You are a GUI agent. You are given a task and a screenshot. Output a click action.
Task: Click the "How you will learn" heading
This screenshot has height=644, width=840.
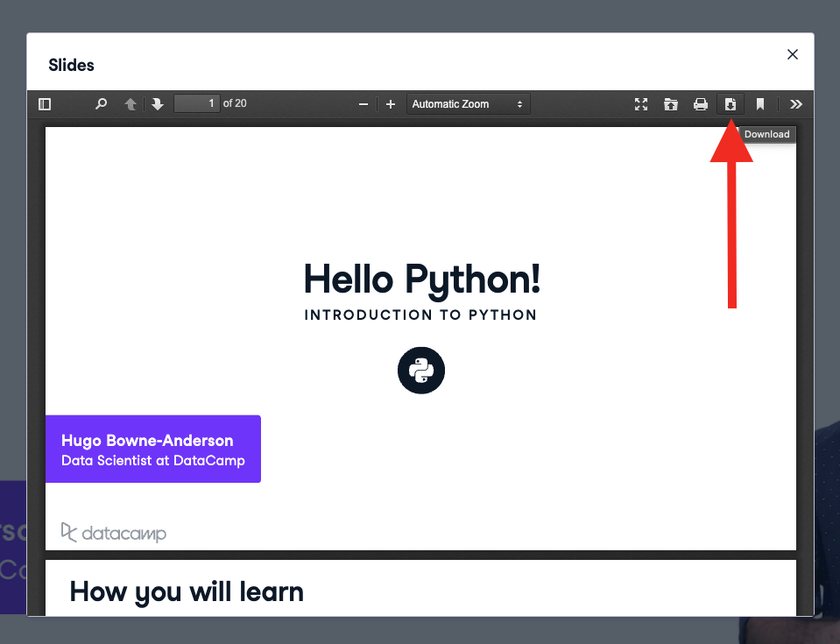coord(187,591)
